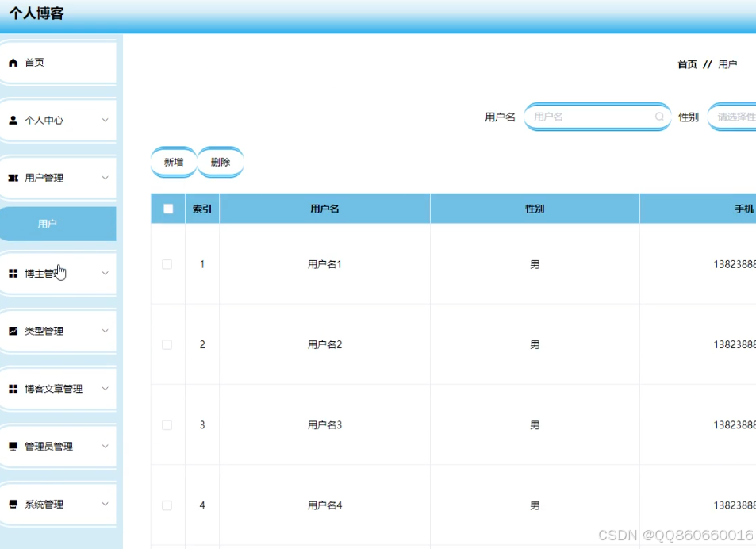Viewport: 756px width, 549px height.
Task: Click the 用户名2 cell
Action: pos(324,344)
